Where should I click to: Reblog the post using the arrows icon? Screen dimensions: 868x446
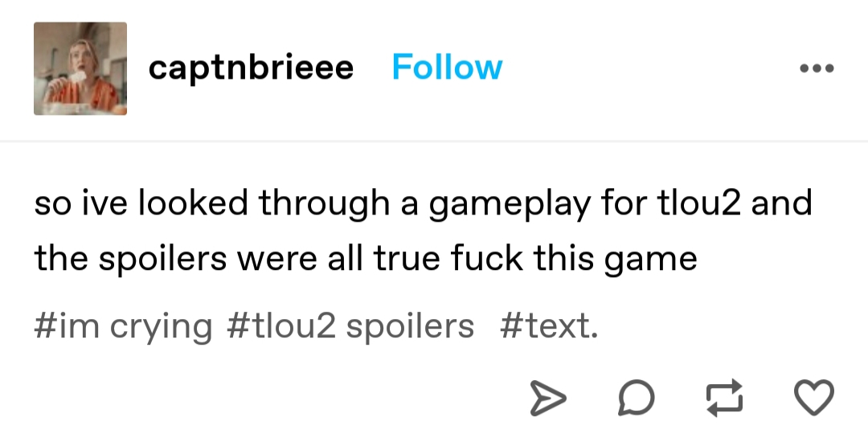coord(725,397)
